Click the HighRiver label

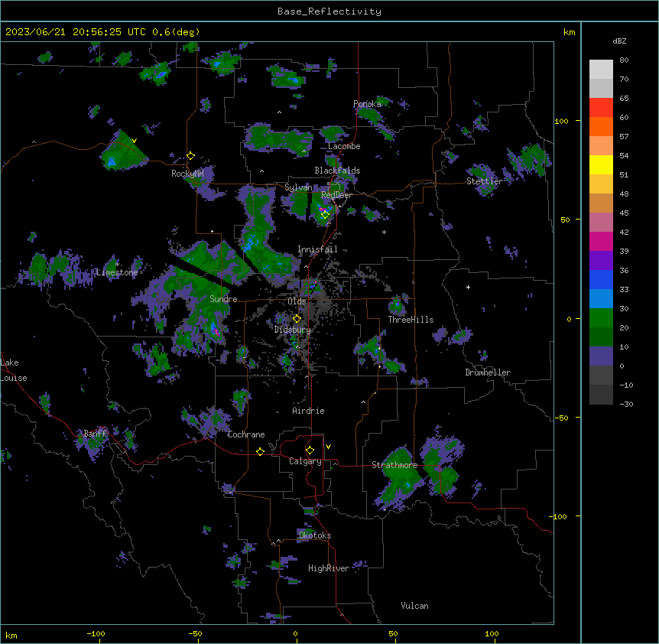pos(329,568)
